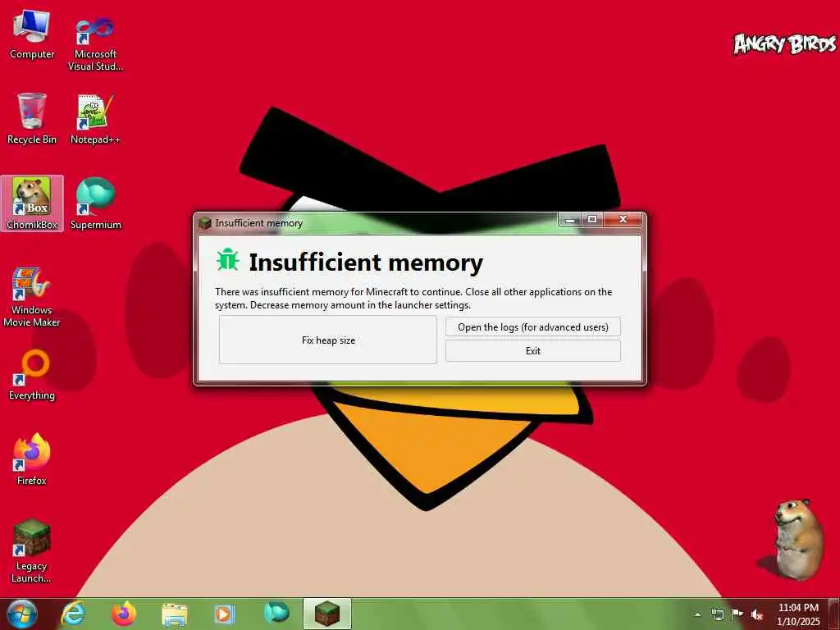Open the logs for advanced users
This screenshot has width=840, height=630.
(533, 326)
